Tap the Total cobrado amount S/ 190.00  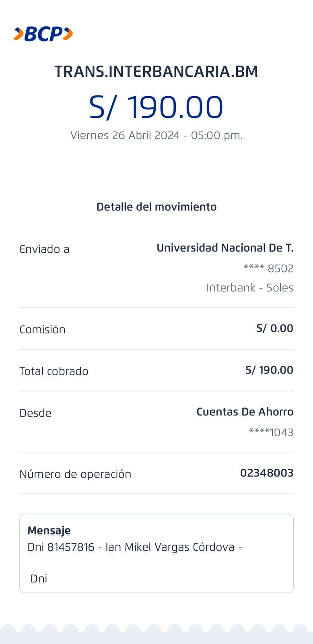[269, 370]
